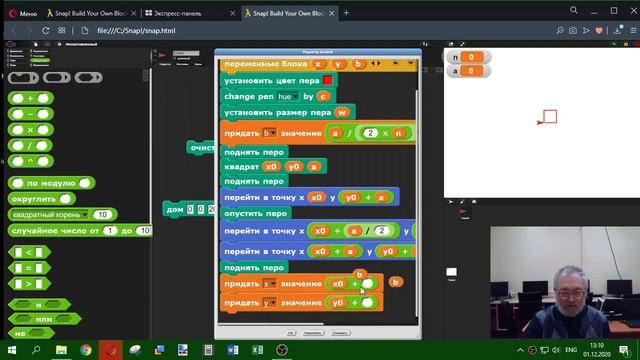Click variable a watcher on stage
Viewport: 640px width, 360px height.
pos(468,71)
